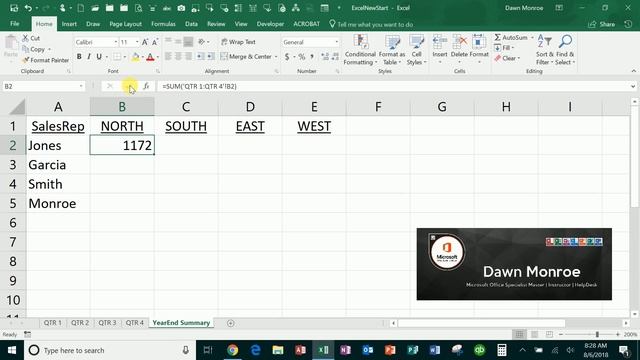Click the Undo arrow icon
The width and height of the screenshot is (640, 360).
click(x=28, y=8)
